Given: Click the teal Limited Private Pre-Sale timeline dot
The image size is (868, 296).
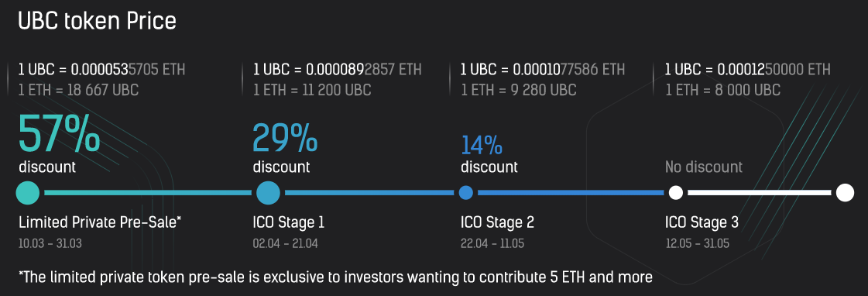Looking at the screenshot, I should click(28, 192).
